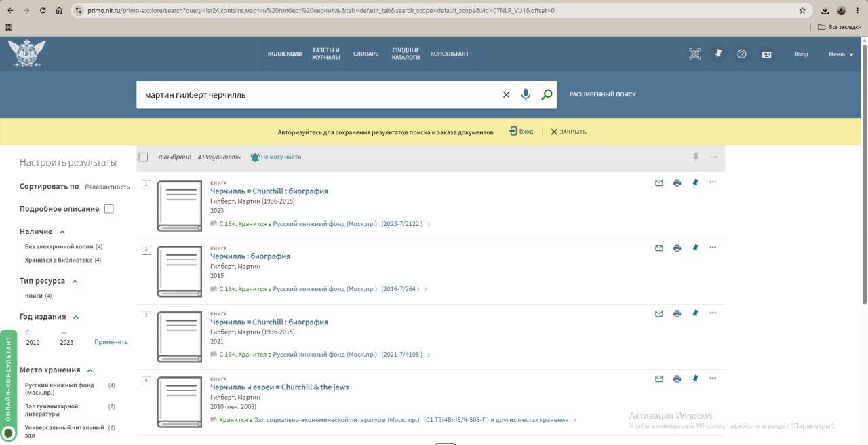This screenshot has height=445, width=868.
Task: Apply year range with 'Применить'
Action: 111,342
